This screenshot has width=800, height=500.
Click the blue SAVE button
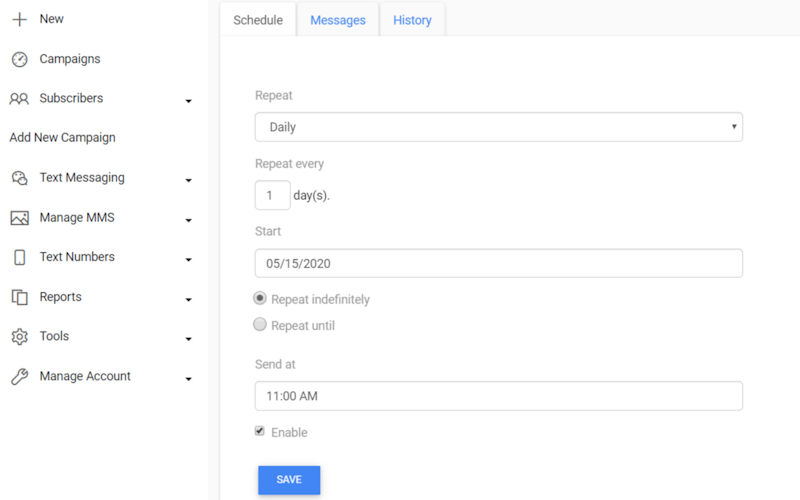click(289, 480)
